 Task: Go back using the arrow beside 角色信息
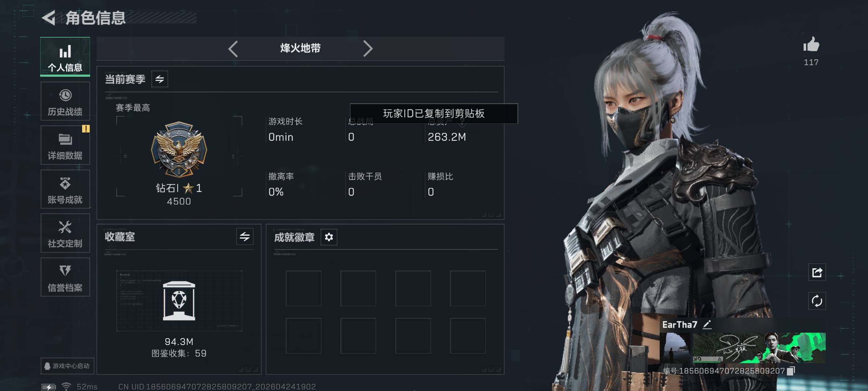(48, 18)
